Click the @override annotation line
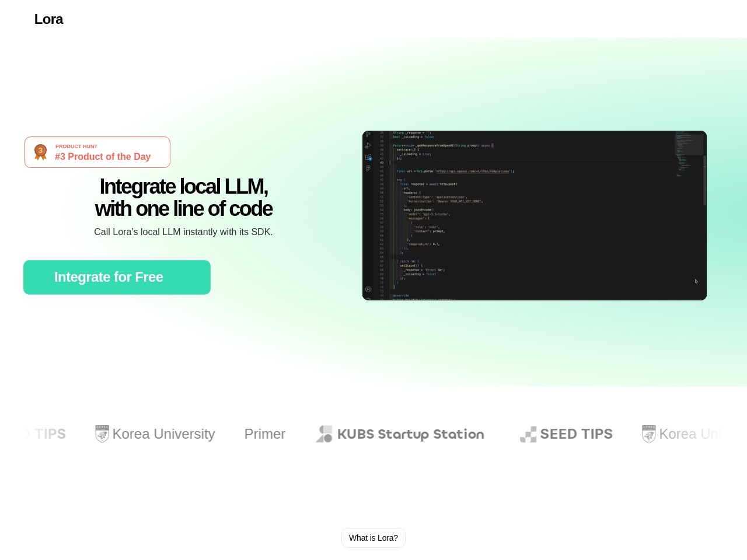 point(401,296)
